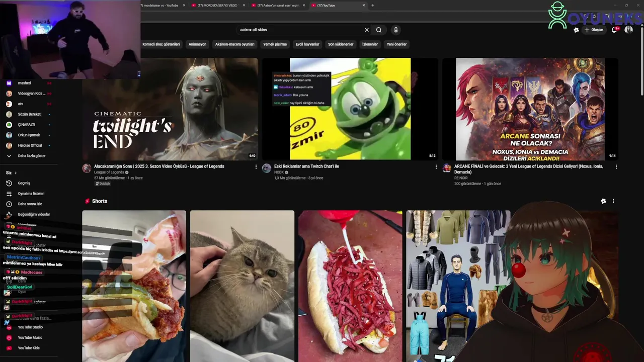Click Alacakaranlığın Sonu video title
Screen dimensions: 644x362
159,166
